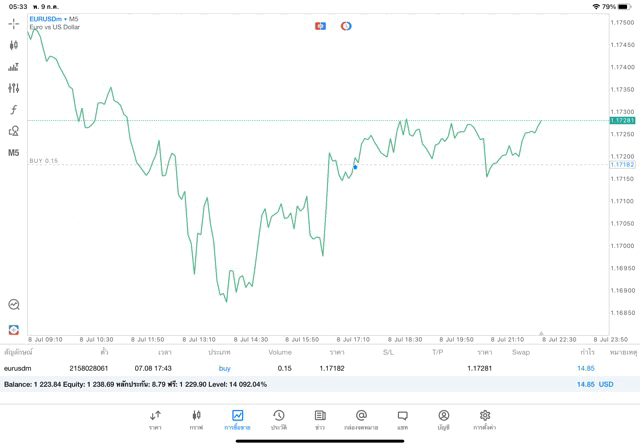Select the crosshair cursor tool
The width and height of the screenshot is (640, 447).
pyautogui.click(x=14, y=23)
